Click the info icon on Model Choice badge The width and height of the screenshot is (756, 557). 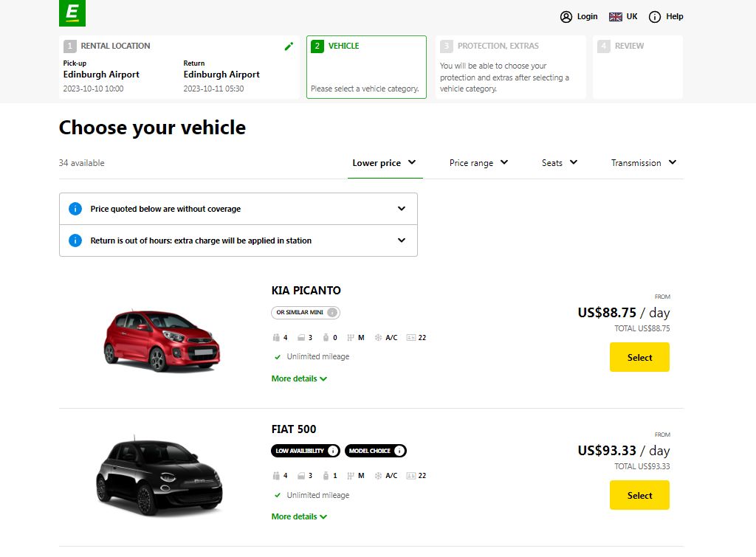point(399,451)
